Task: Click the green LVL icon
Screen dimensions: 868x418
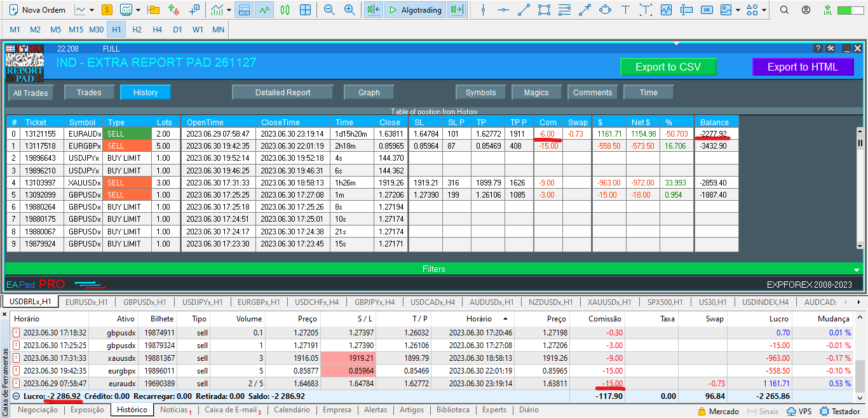Action: (x=827, y=10)
